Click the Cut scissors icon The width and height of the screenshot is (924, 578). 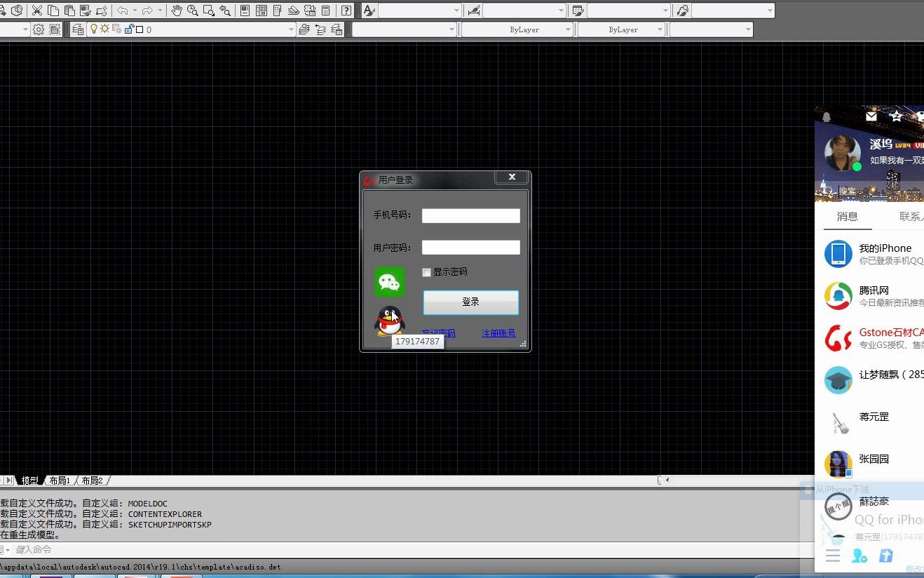pos(36,11)
